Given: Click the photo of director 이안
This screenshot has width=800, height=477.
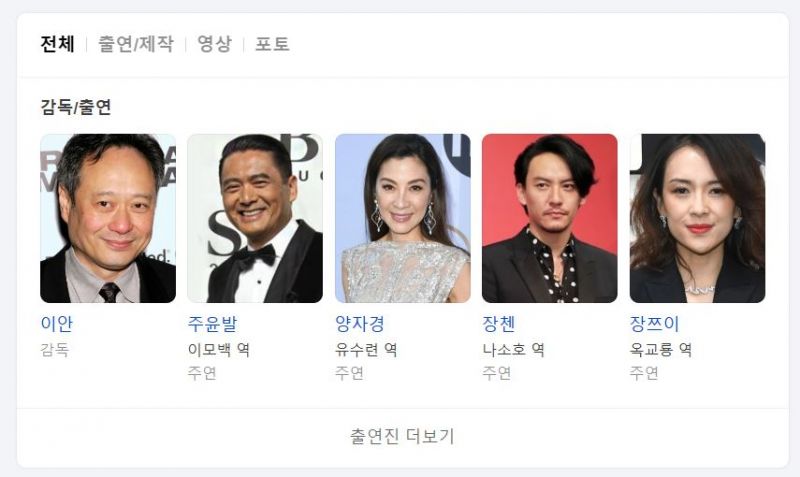Looking at the screenshot, I should click(108, 218).
